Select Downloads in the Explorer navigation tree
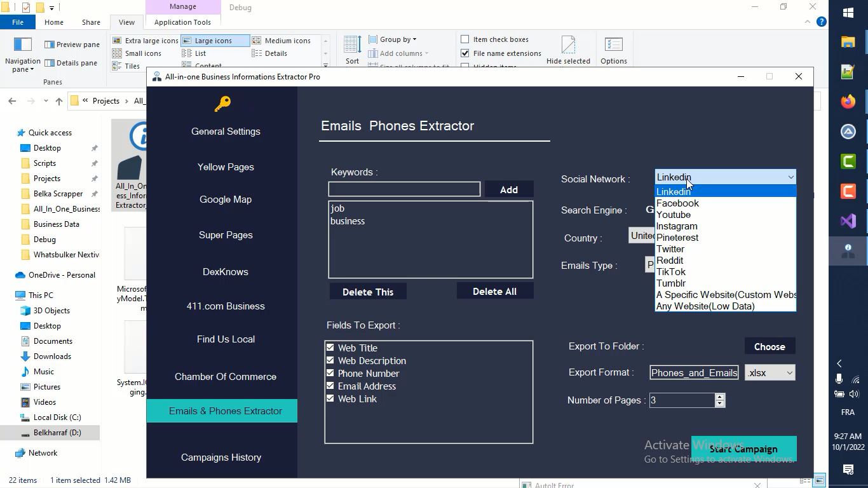Image resolution: width=868 pixels, height=488 pixels. (x=52, y=356)
